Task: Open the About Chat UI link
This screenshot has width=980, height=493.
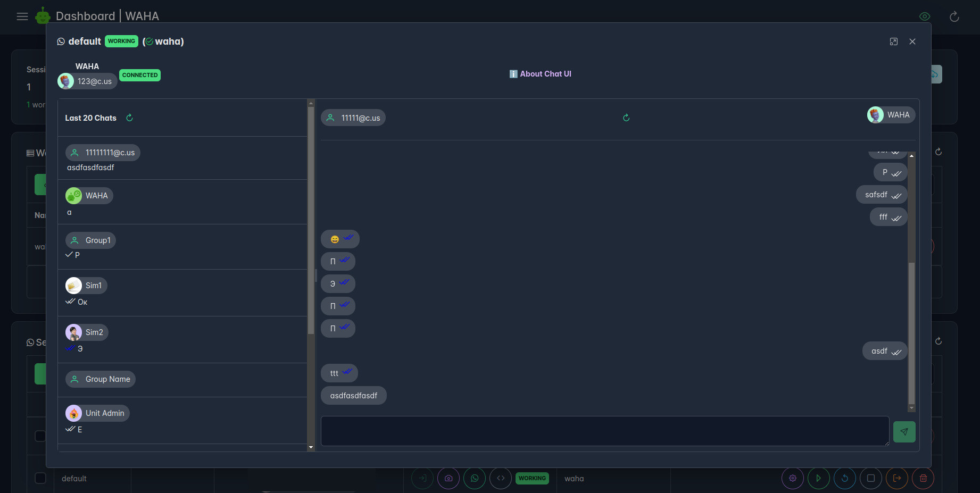Action: coord(541,74)
